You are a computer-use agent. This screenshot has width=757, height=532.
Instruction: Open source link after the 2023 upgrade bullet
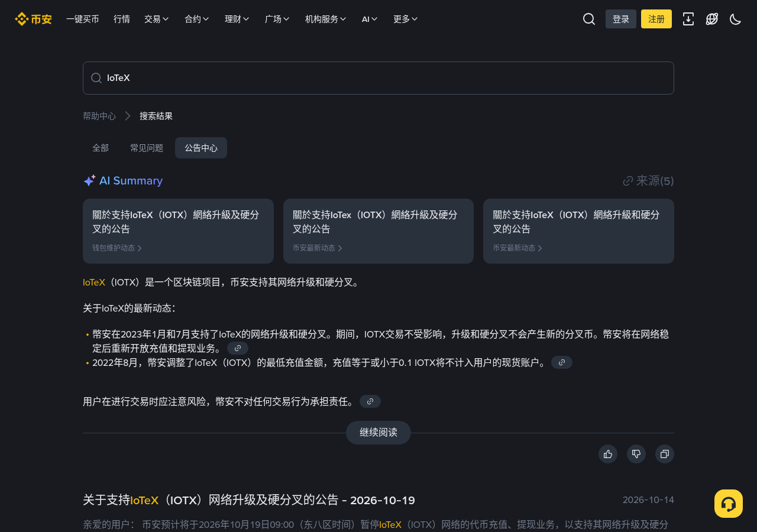pyautogui.click(x=238, y=348)
